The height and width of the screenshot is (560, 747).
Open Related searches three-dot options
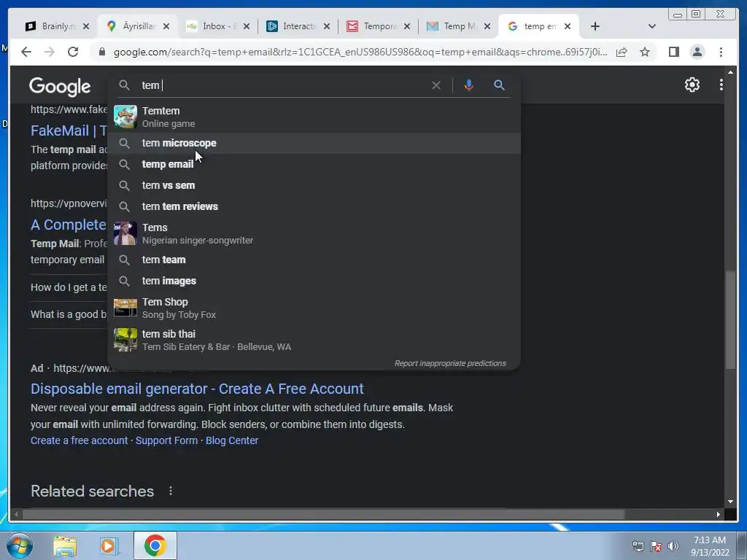[171, 491]
